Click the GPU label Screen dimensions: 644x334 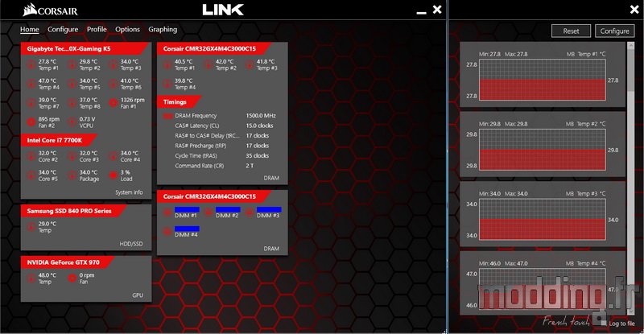(138, 295)
